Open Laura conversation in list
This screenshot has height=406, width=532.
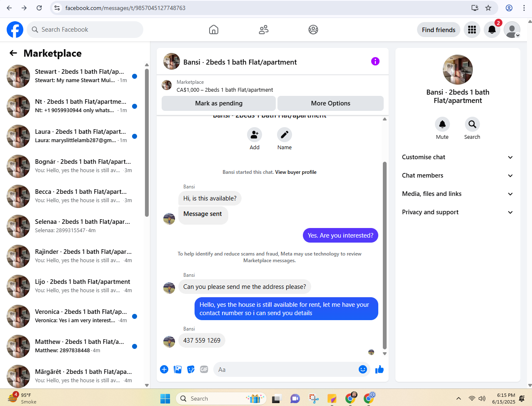coord(72,136)
